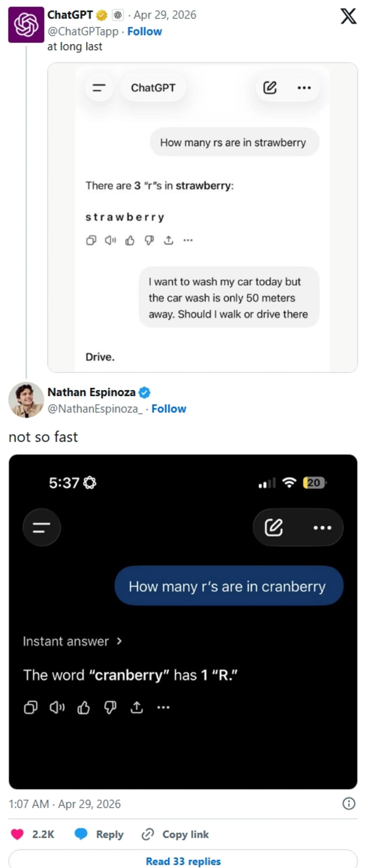
Task: Click thumbs down under cranberry answer
Action: click(110, 707)
